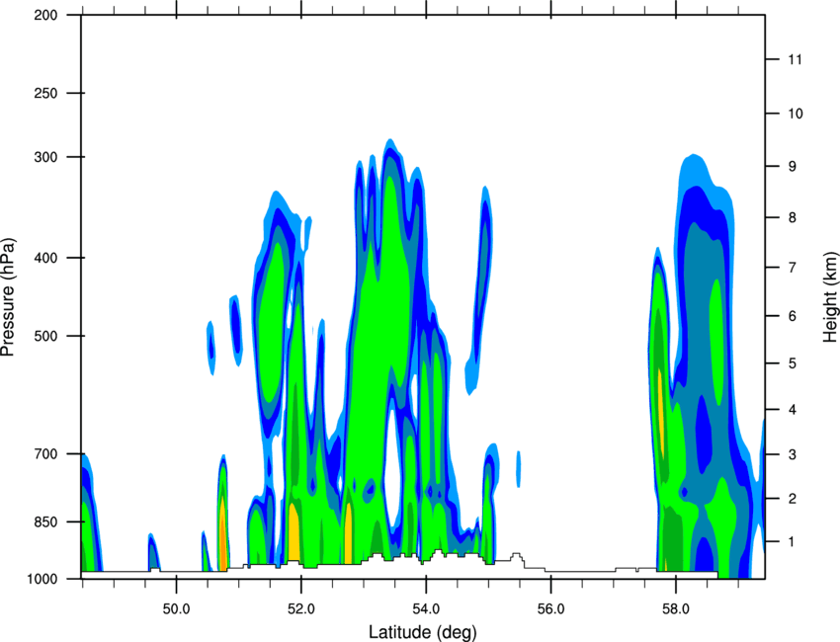Click the 500 pressure tick label
Screen dimensions: 840x642
click(45, 336)
